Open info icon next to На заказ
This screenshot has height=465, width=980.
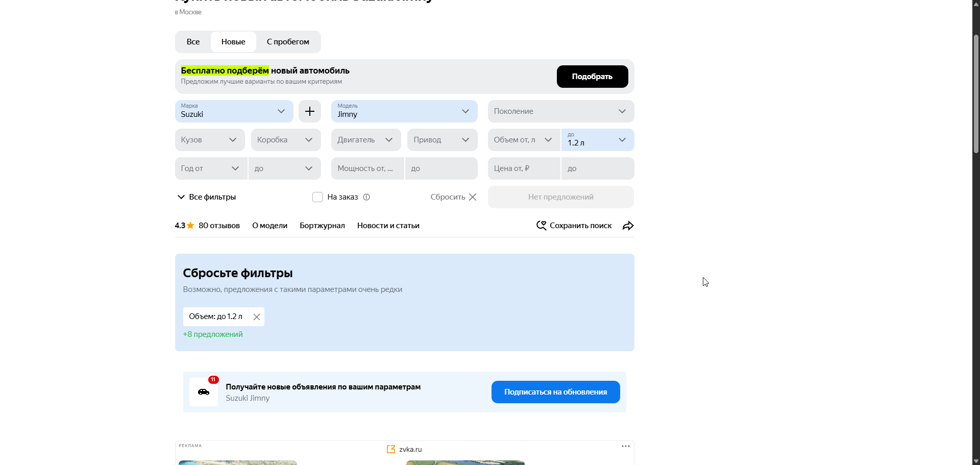coord(366,197)
